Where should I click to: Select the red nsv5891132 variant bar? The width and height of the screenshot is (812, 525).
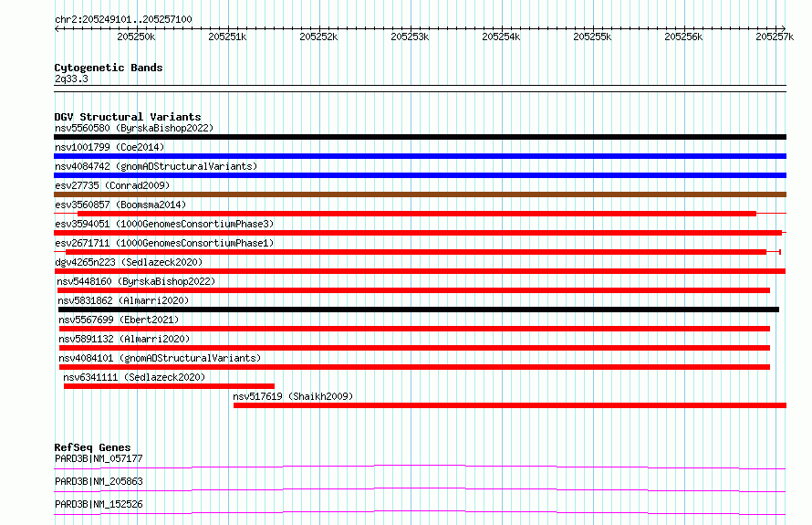click(414, 348)
